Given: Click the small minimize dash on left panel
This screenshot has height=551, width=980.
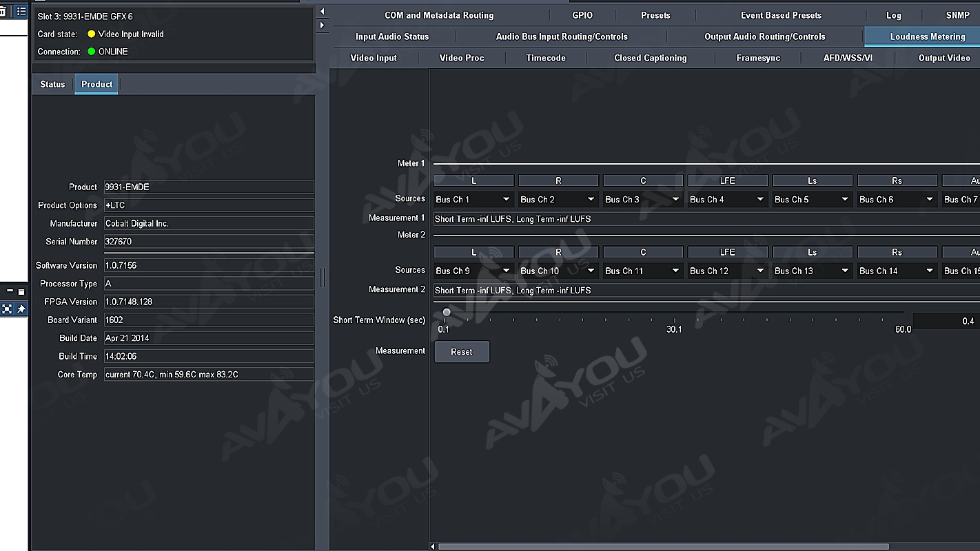Looking at the screenshot, I should (10, 291).
